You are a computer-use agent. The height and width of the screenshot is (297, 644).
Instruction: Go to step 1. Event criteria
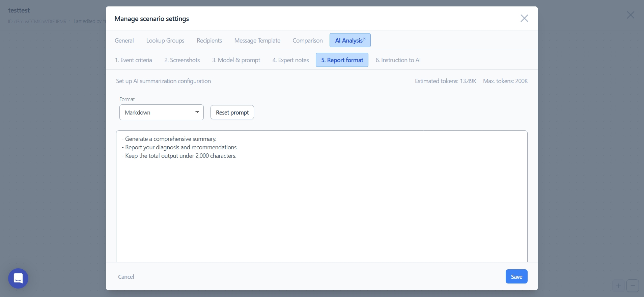click(x=133, y=60)
